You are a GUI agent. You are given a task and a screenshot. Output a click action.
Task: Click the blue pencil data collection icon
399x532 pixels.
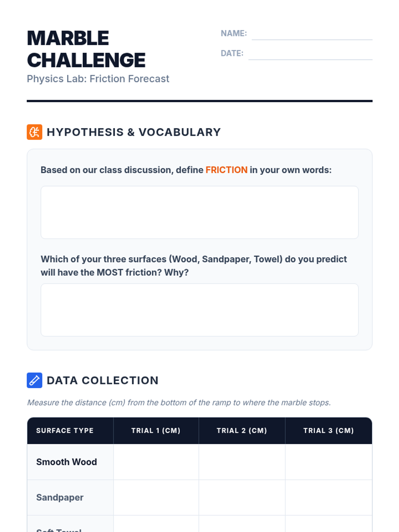pos(35,380)
